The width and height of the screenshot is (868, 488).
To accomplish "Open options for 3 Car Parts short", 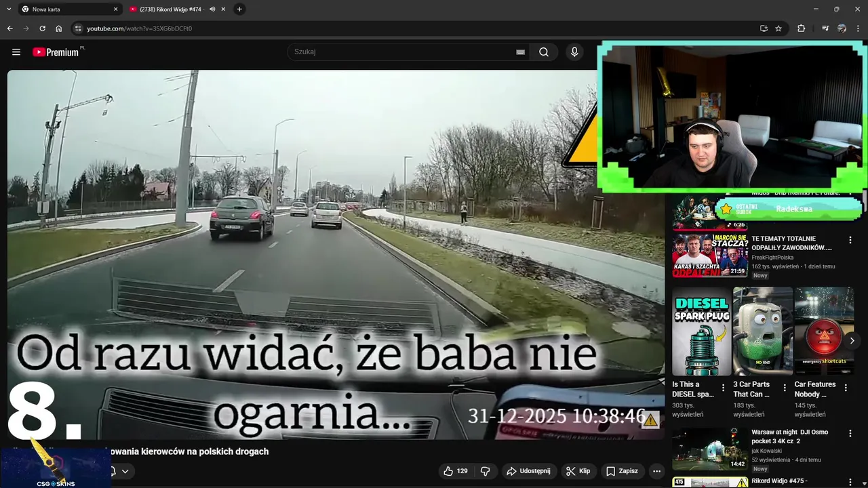I will pos(785,388).
